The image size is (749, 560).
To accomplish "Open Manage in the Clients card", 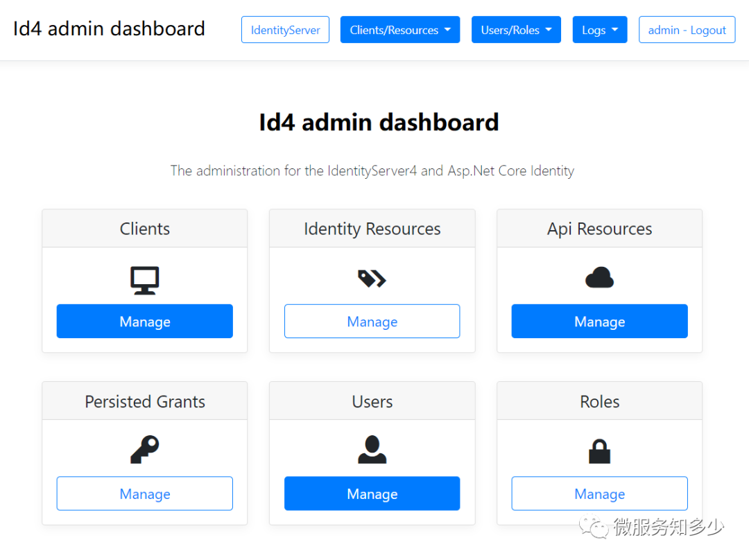I will (x=145, y=322).
